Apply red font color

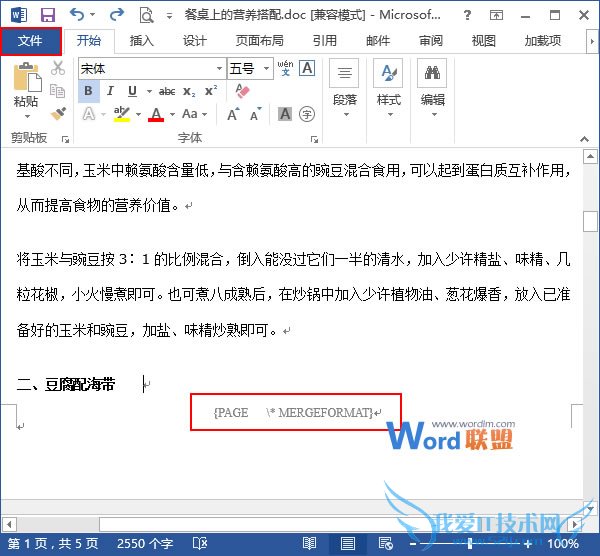click(156, 114)
